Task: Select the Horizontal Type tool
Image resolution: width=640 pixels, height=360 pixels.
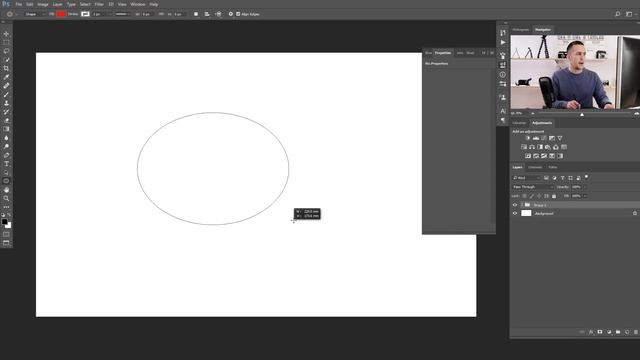Action: pyautogui.click(x=6, y=164)
